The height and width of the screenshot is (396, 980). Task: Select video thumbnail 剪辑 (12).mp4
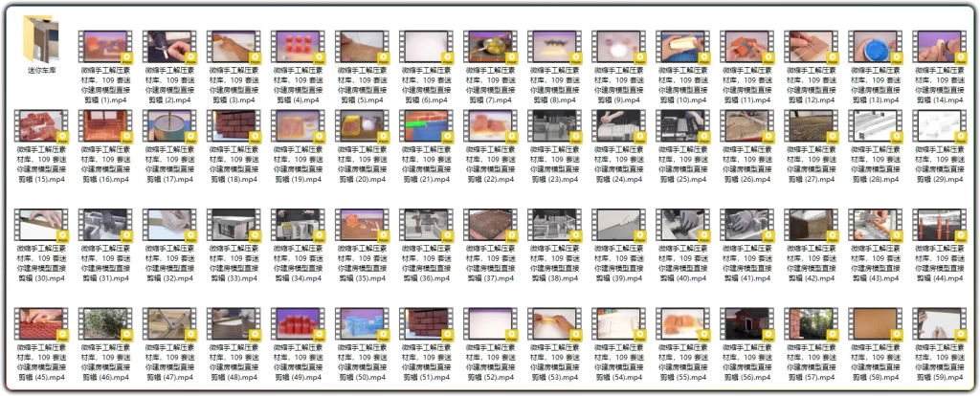click(812, 47)
